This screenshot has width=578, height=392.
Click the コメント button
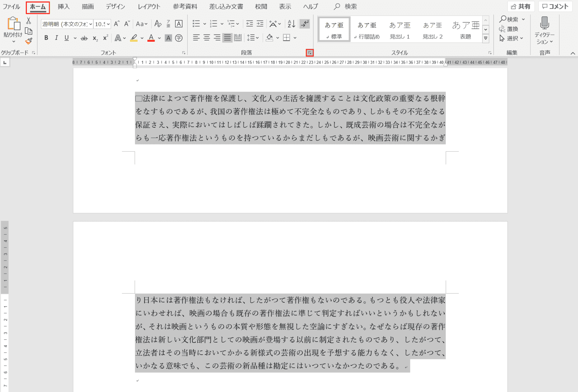pos(555,7)
